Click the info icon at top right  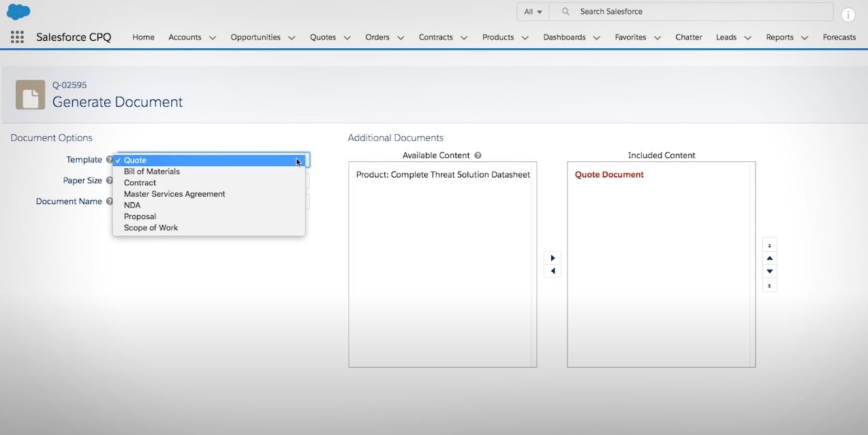coord(848,15)
